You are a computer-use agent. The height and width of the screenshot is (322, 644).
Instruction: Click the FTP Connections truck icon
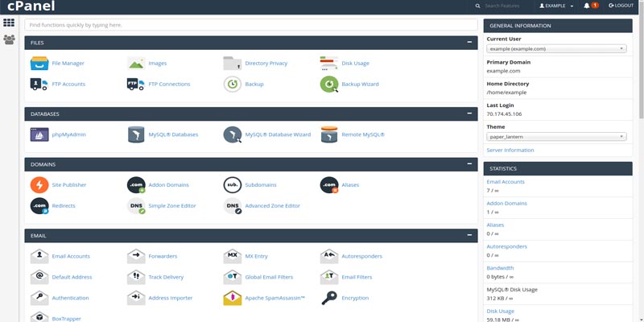[x=135, y=85]
